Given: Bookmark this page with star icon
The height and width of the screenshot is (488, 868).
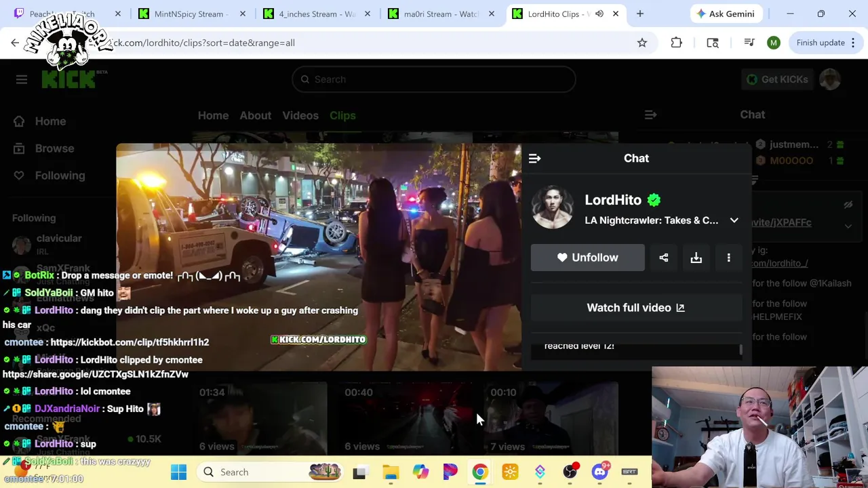Looking at the screenshot, I should (x=642, y=43).
